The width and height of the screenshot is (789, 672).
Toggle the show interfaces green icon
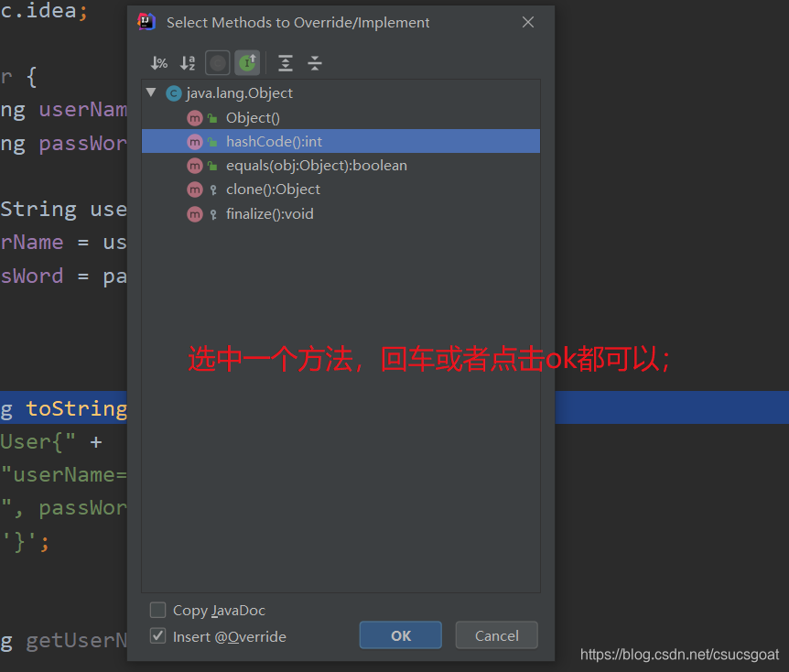[x=247, y=63]
